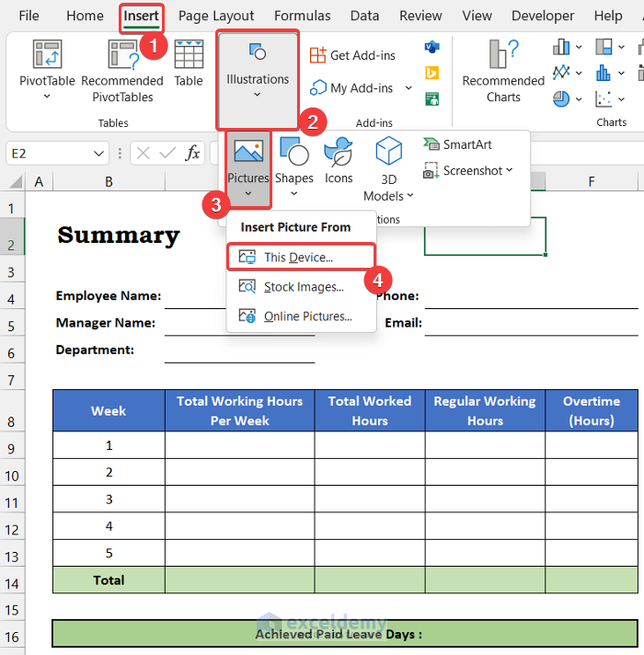Click the Employee Name: label
Image resolution: width=644 pixels, height=655 pixels.
[109, 295]
